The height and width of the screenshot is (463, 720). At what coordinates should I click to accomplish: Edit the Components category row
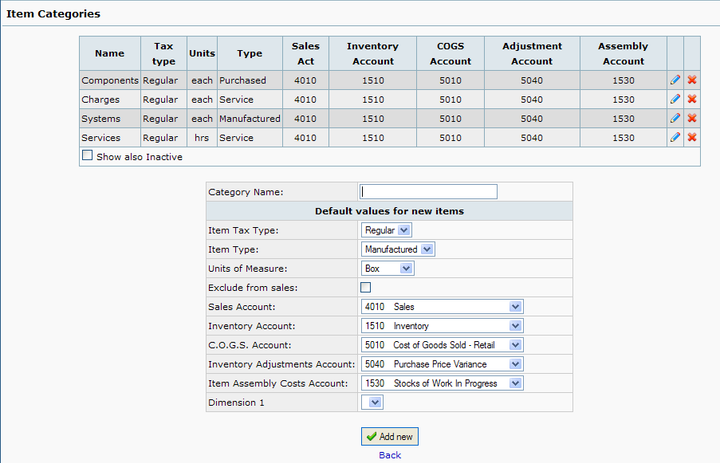point(675,80)
